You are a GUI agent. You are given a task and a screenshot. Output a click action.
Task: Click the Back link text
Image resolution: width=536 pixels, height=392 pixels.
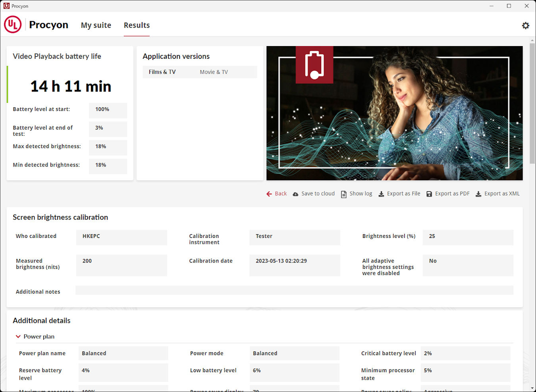pos(281,193)
